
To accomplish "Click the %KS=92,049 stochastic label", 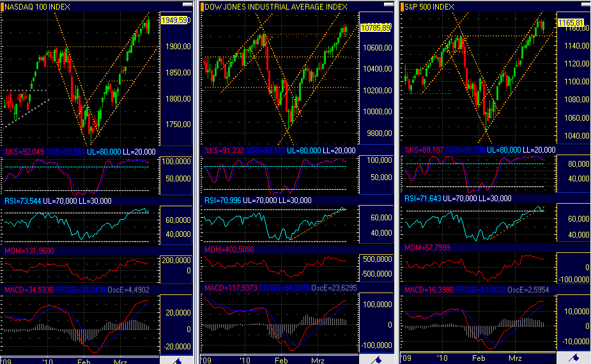I will [24, 152].
